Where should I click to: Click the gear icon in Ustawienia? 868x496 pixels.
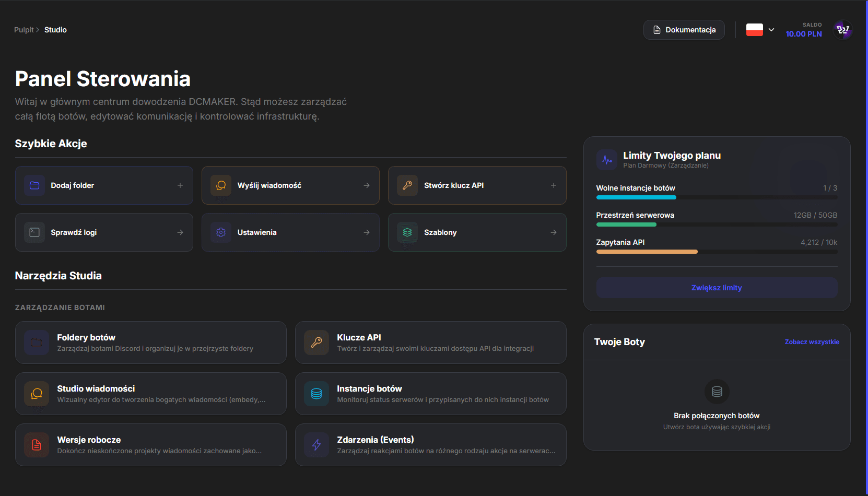tap(221, 232)
